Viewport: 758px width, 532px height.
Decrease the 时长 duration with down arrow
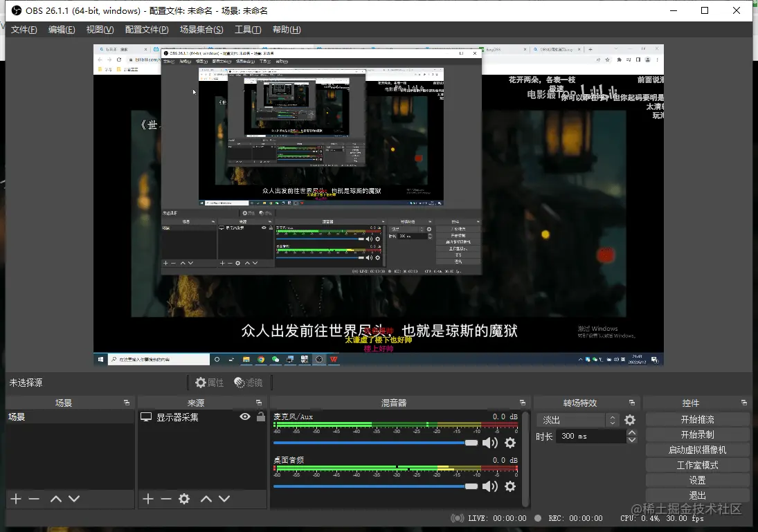(x=632, y=440)
